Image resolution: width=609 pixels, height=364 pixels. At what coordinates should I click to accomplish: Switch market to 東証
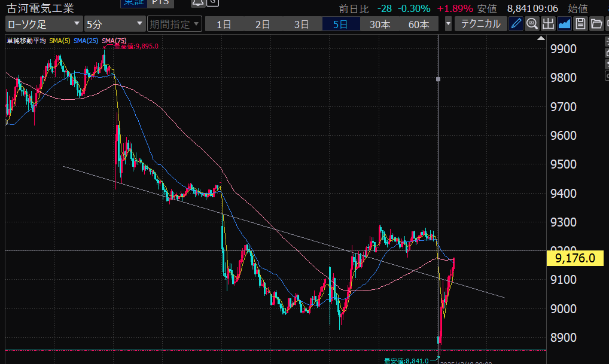[132, 3]
